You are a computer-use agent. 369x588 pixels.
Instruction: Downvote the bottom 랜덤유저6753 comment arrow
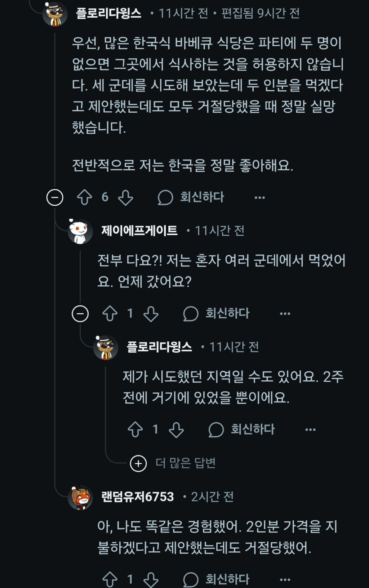pos(150,578)
